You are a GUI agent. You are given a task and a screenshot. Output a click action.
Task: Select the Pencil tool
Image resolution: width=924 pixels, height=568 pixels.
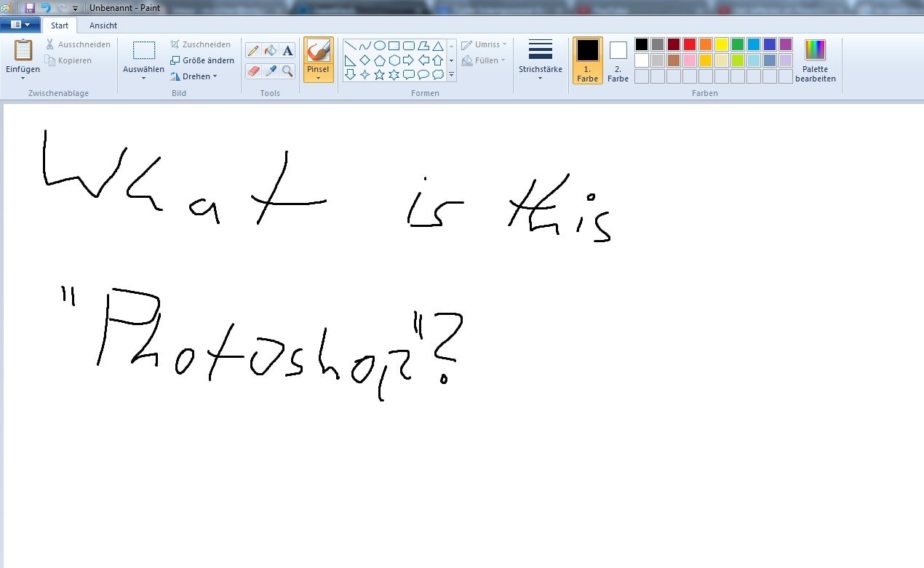253,50
